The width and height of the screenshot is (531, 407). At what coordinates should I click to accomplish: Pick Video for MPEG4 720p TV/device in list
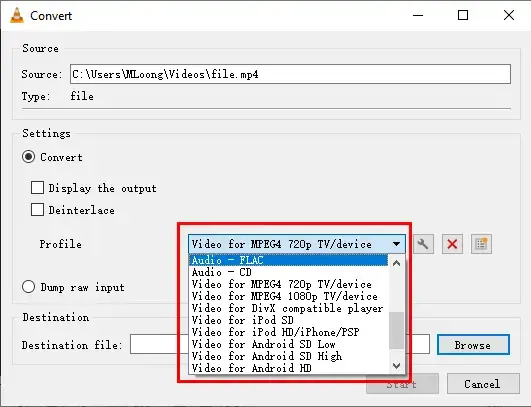point(288,284)
